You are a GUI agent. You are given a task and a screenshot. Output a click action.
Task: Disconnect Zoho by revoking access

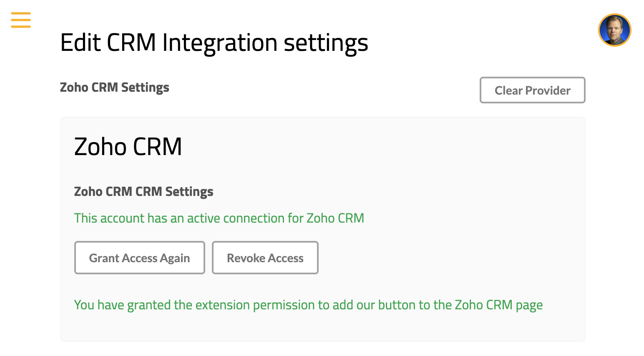click(265, 258)
